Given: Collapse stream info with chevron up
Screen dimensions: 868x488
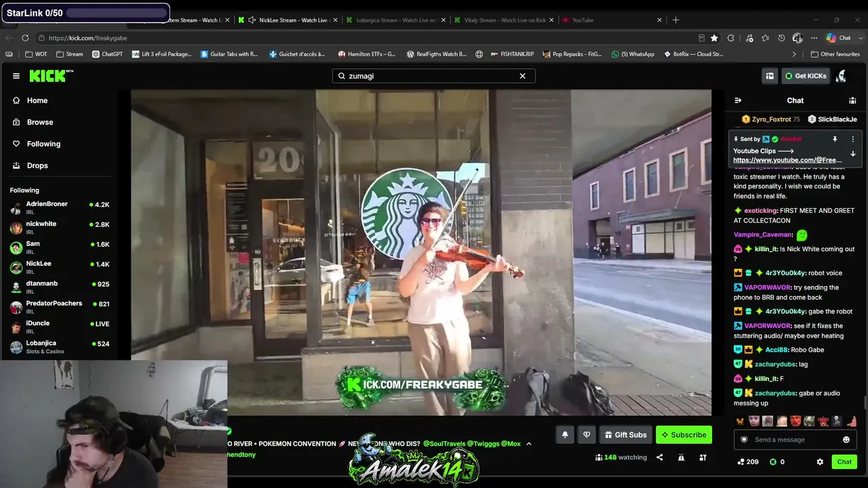Looking at the screenshot, I should click(529, 444).
